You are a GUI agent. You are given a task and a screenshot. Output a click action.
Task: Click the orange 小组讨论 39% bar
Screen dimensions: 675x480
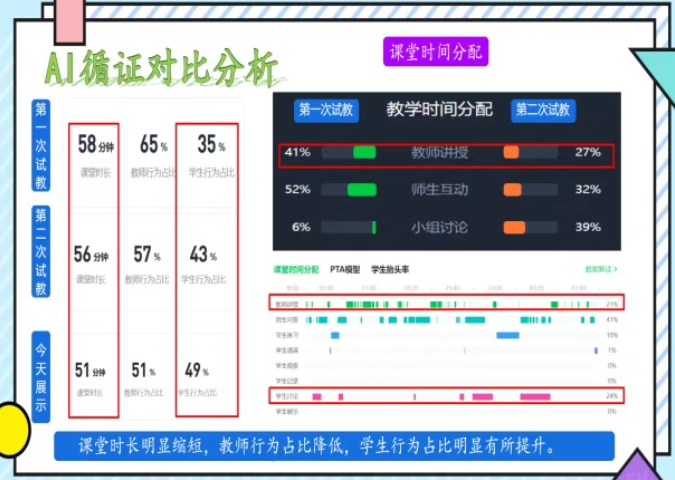[515, 227]
